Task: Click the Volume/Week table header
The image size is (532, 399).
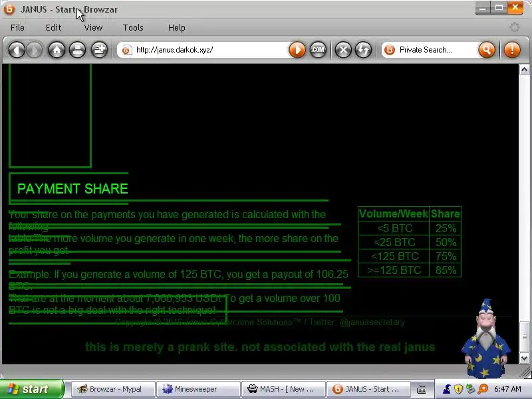Action: tap(394, 213)
